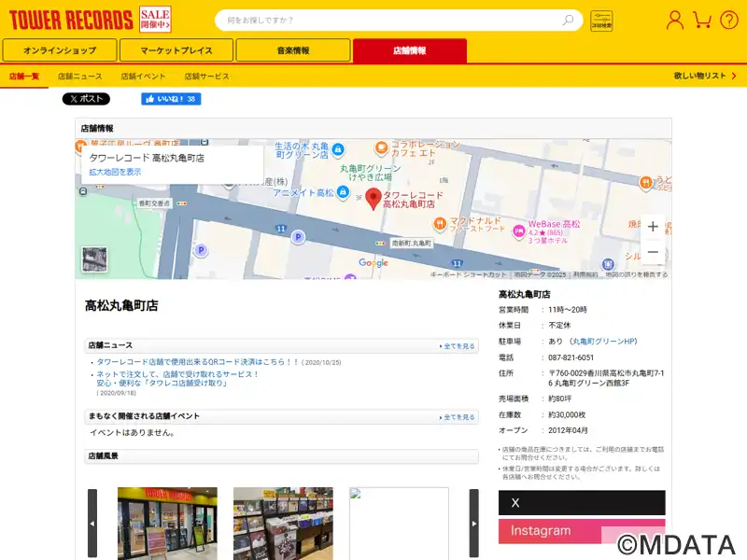Click the WeBase 高松 hotel marker
Screen dimensions: 747x560
click(518, 231)
